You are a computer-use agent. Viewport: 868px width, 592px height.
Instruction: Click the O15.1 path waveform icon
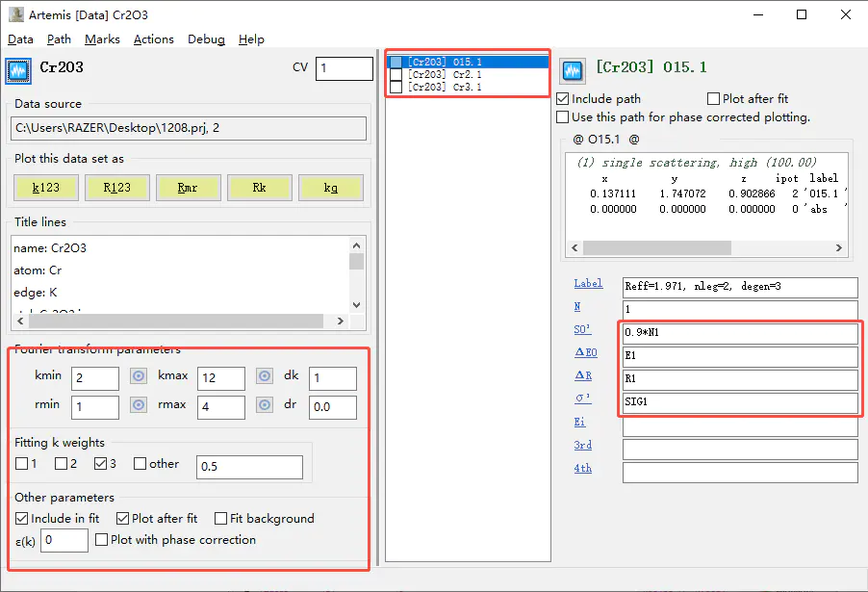click(572, 71)
